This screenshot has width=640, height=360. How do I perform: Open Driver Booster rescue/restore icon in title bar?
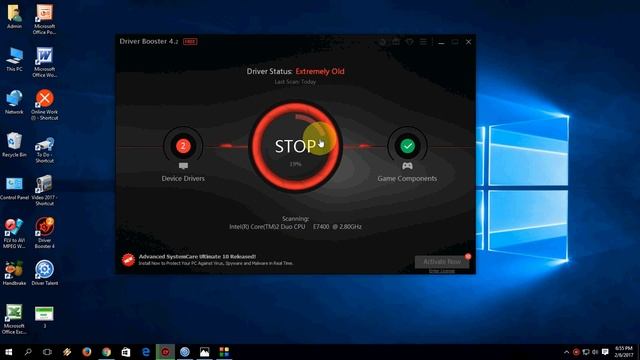[x=382, y=42]
